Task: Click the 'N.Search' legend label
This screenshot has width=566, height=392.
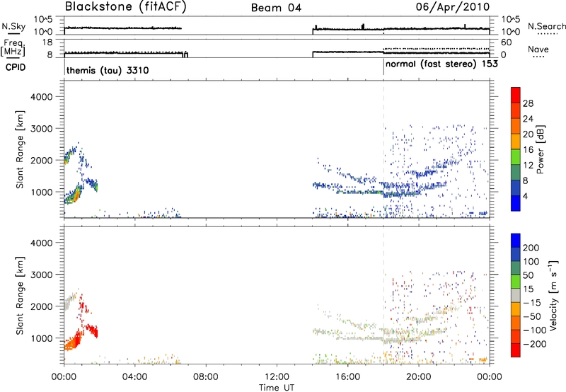Action: click(546, 26)
